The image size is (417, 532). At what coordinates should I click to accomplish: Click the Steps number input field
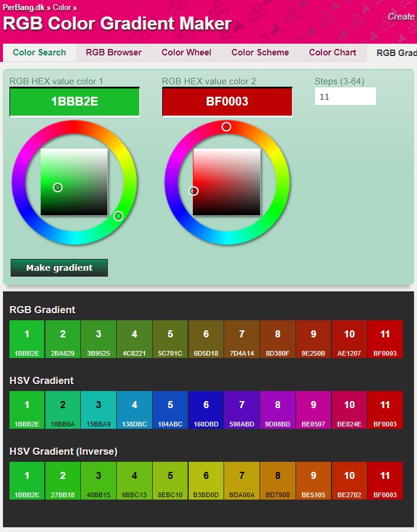pyautogui.click(x=345, y=97)
